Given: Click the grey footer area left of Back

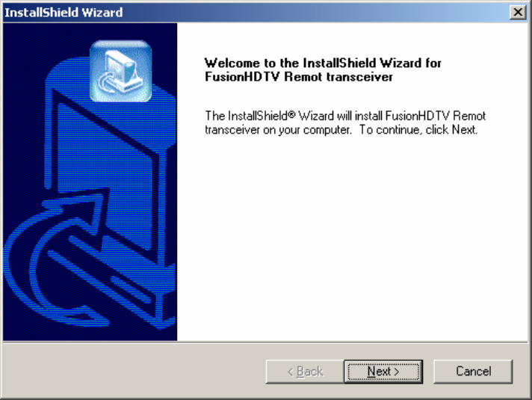Looking at the screenshot, I should click(134, 372).
